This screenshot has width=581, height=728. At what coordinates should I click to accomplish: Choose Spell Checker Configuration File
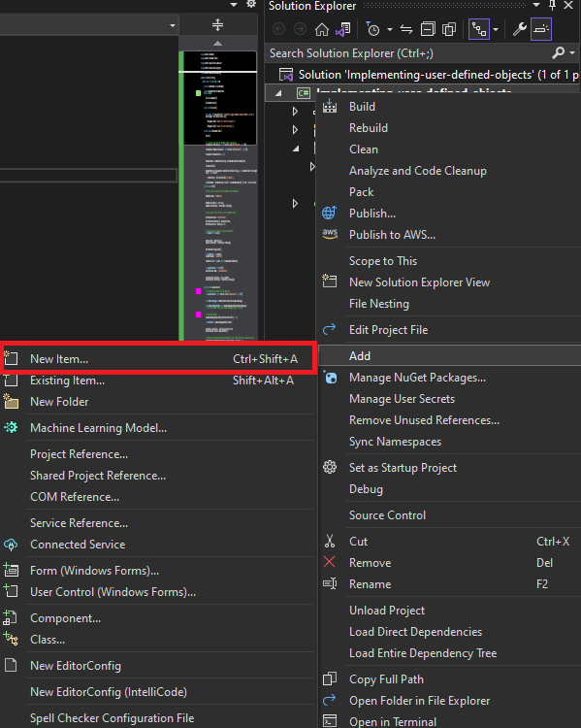coord(112,717)
